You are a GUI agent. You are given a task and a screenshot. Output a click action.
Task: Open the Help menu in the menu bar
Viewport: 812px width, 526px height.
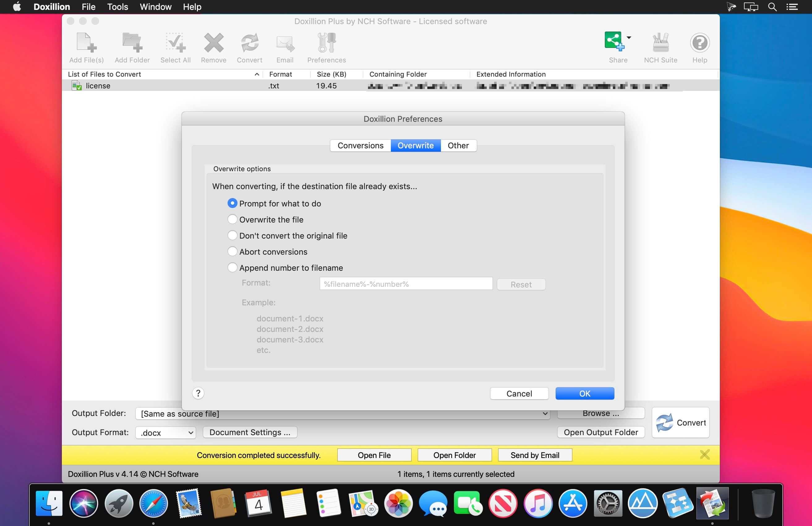tap(192, 7)
